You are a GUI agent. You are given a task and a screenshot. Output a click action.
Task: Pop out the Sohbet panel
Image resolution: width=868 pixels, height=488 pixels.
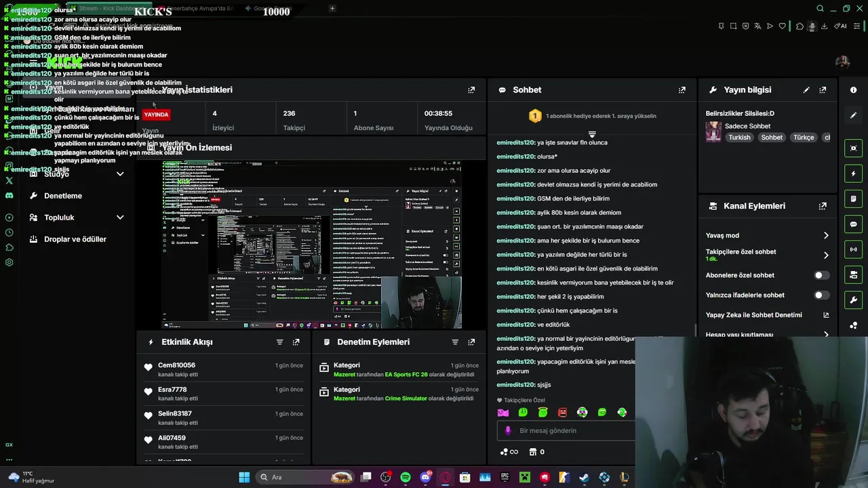(x=682, y=89)
